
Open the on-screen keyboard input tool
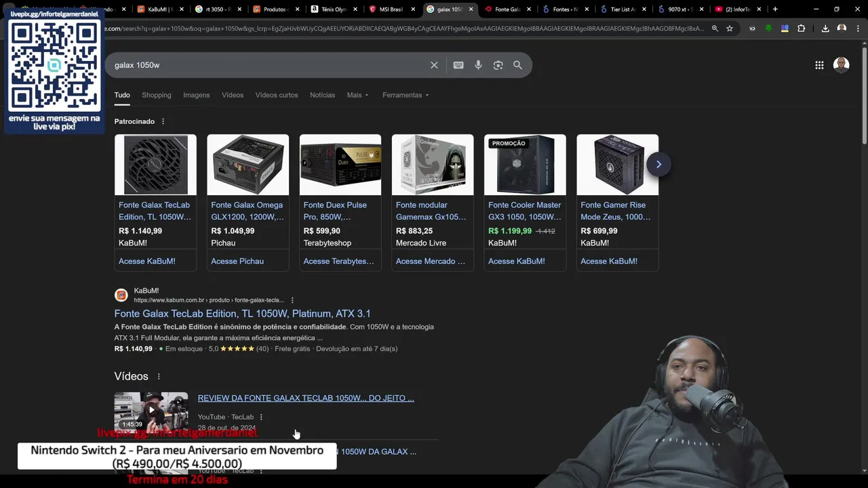(458, 65)
